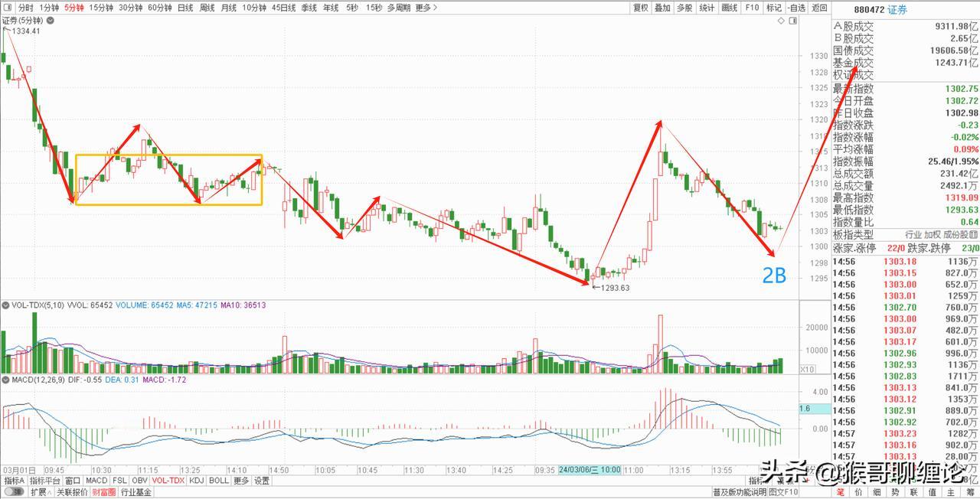The width and height of the screenshot is (980, 499).
Task: Switch to 周线 weekly chart
Action: point(207,8)
